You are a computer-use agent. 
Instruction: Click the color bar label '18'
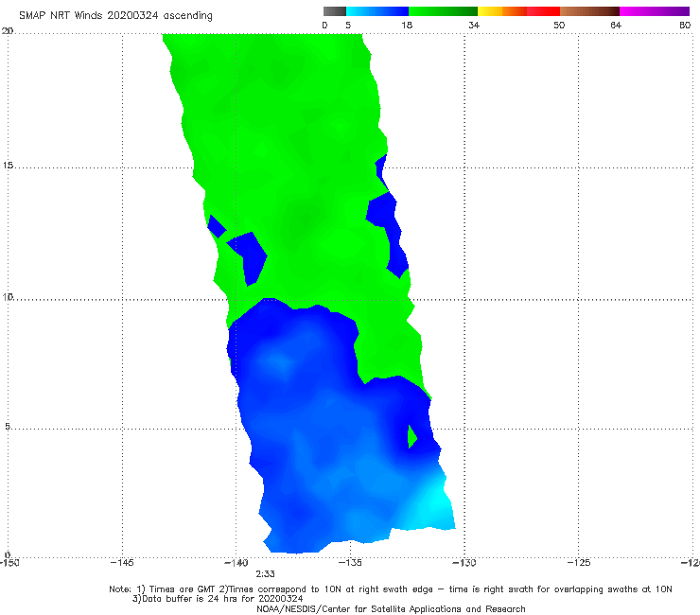(x=407, y=26)
